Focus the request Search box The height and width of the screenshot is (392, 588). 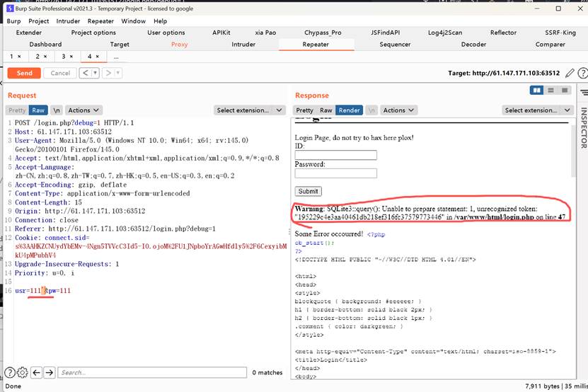[152, 372]
